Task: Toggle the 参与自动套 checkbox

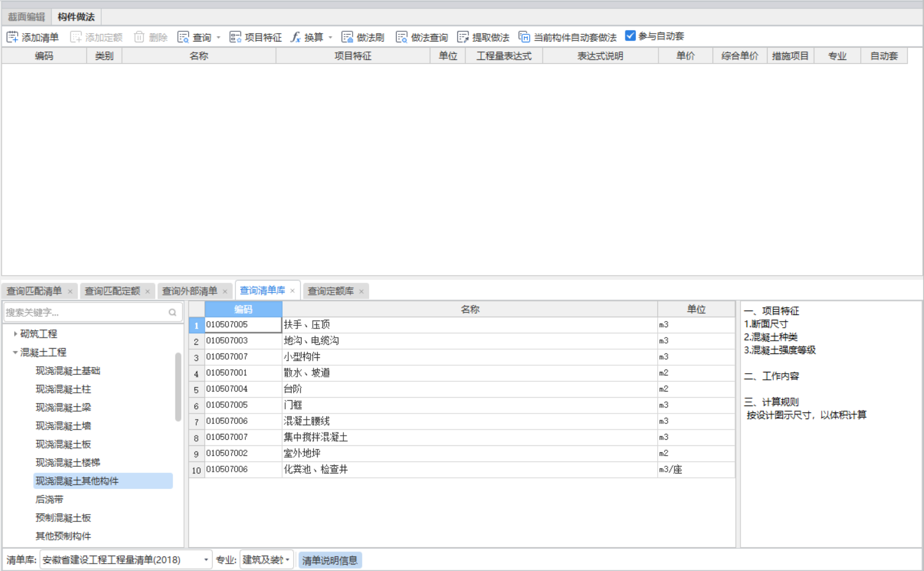Action: click(x=630, y=36)
